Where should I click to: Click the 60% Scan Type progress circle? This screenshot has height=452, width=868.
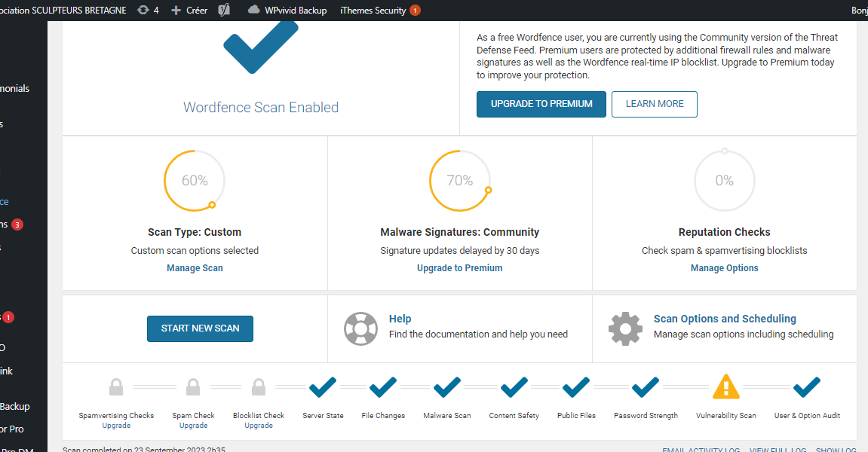click(195, 181)
